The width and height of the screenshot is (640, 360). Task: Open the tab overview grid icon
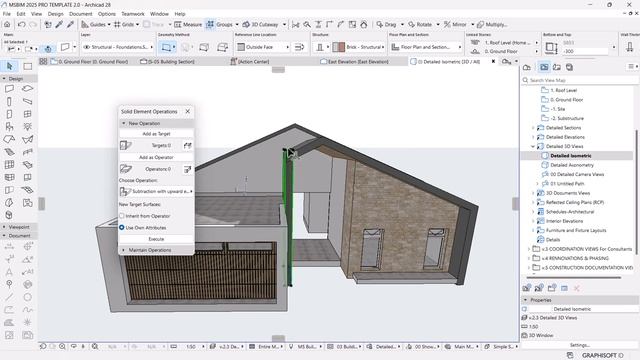point(43,61)
